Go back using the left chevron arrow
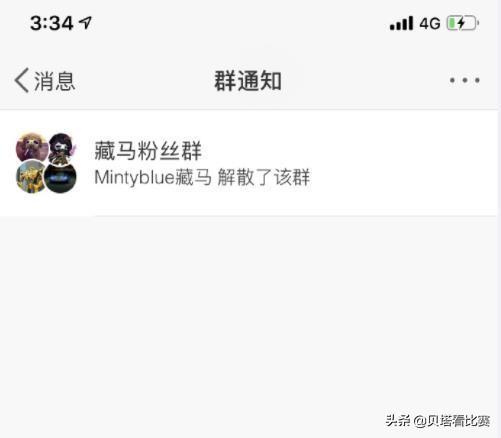 tap(22, 80)
